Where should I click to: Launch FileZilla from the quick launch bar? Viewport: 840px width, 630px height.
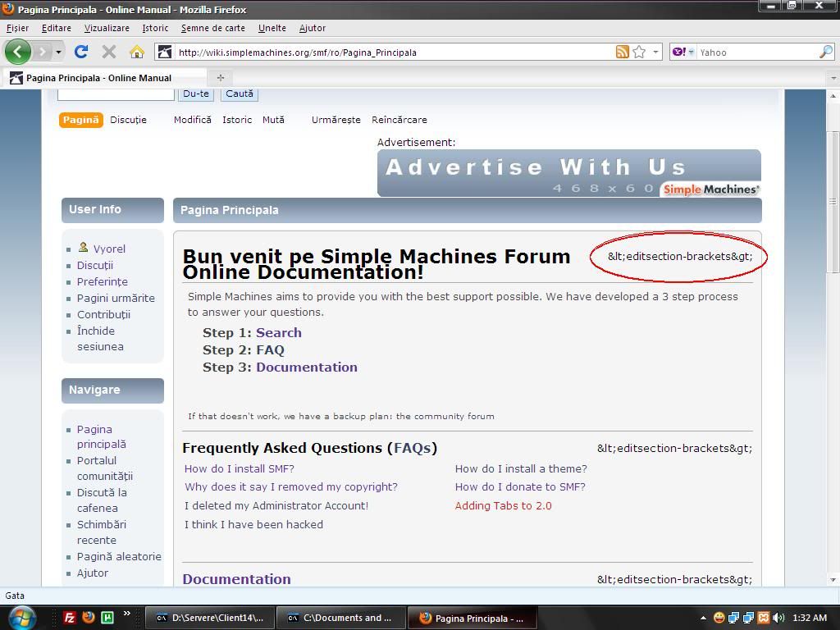70,618
